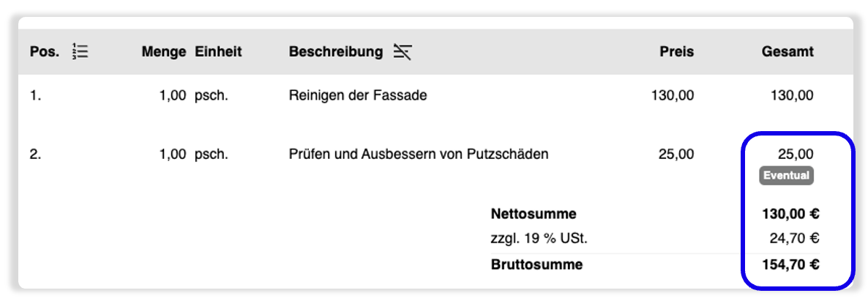Screen dimensions: 868x304
Task: Select the psch. unit of position 1
Action: coord(212,96)
